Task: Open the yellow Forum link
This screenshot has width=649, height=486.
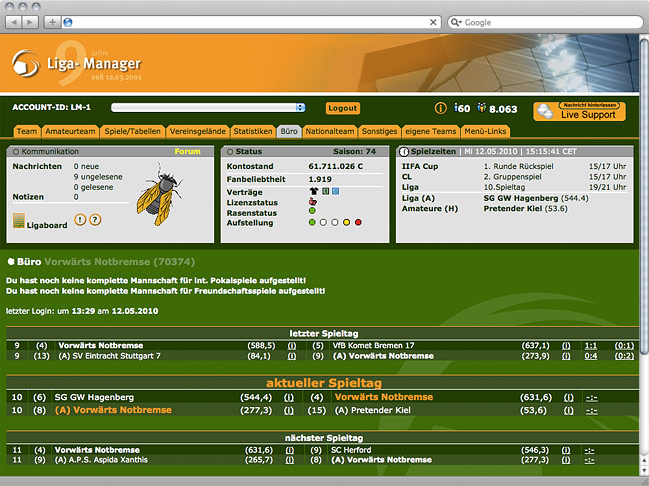Action: 187,152
